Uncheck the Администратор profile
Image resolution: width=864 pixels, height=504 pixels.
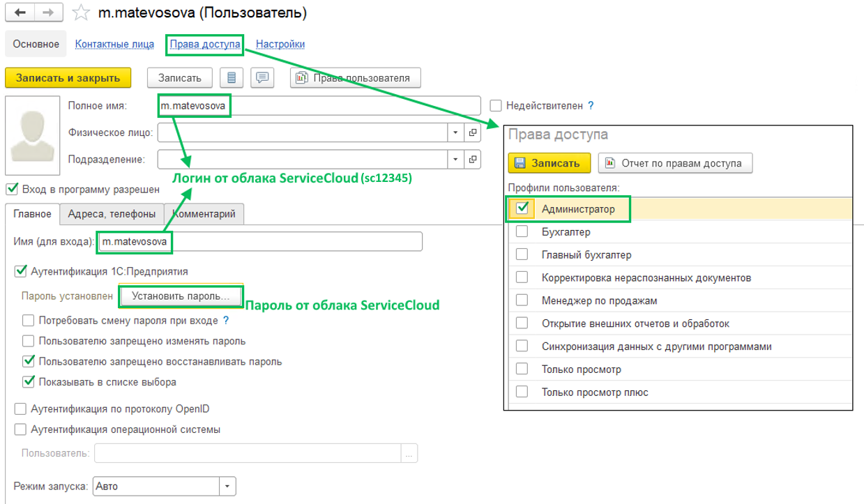click(522, 208)
